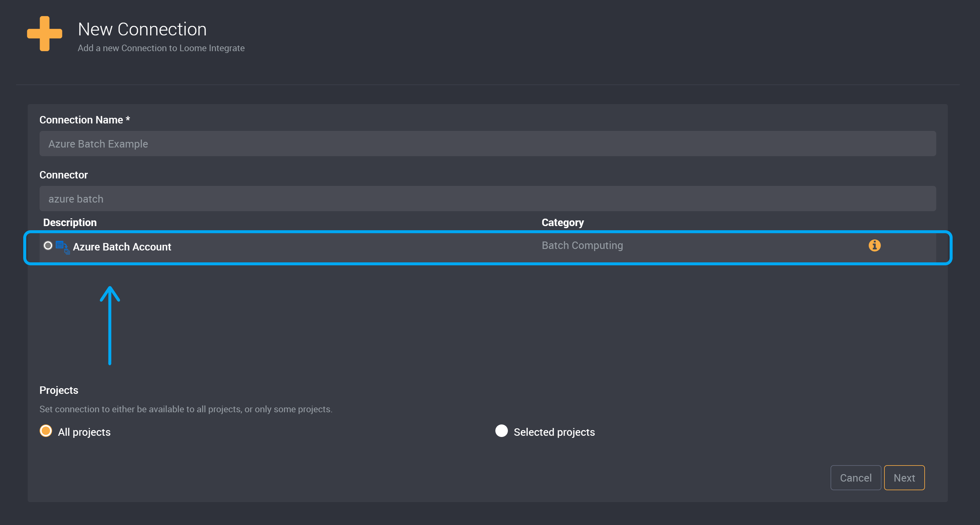Choose the All projects radio option
980x525 pixels.
(x=46, y=431)
